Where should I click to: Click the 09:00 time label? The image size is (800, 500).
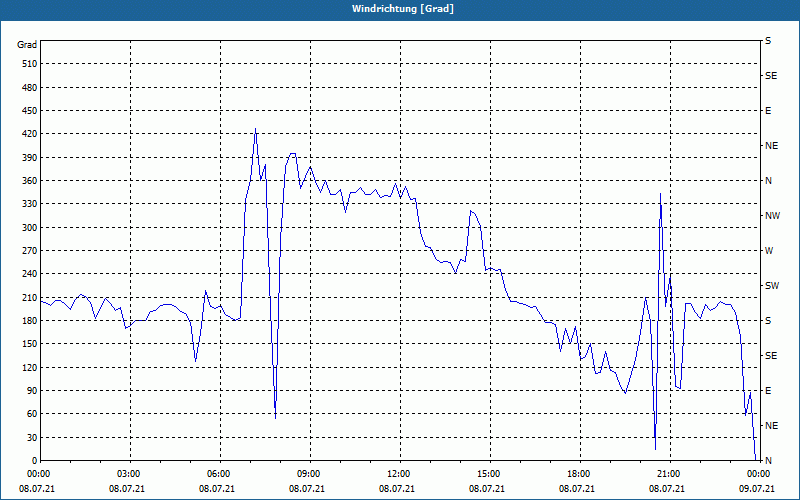307,474
